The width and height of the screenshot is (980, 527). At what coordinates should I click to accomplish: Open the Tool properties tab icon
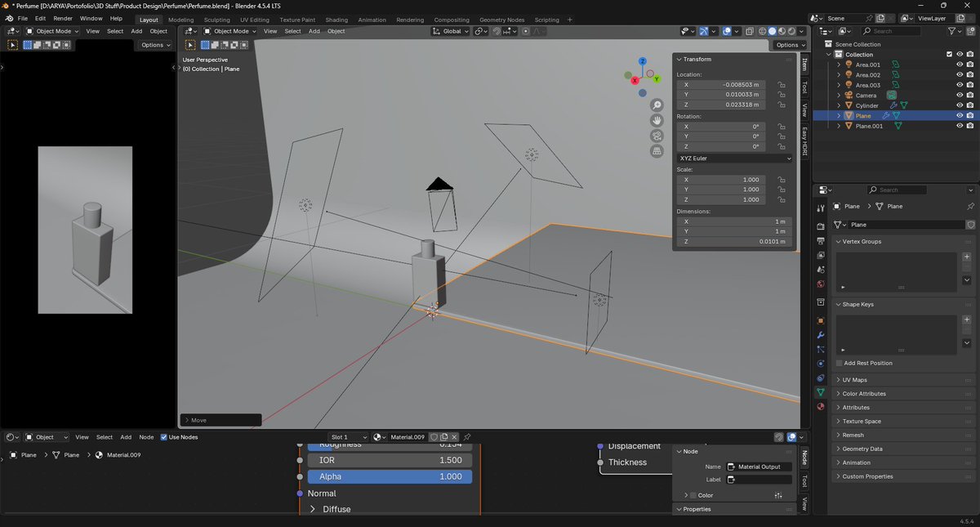click(x=821, y=208)
